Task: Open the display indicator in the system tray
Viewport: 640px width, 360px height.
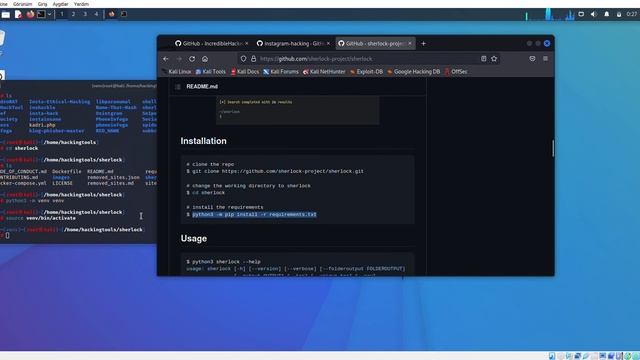Action: pyautogui.click(x=581, y=14)
